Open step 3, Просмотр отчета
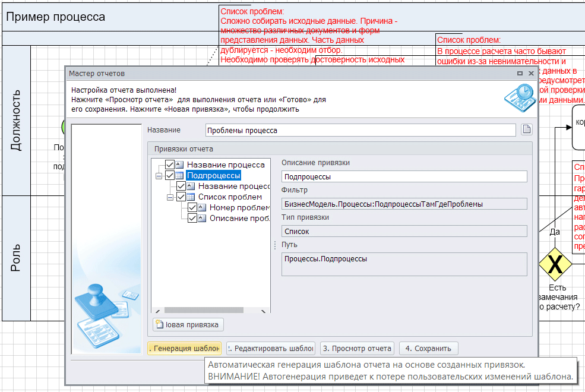Viewport: 585px width, 392px height. [x=357, y=349]
